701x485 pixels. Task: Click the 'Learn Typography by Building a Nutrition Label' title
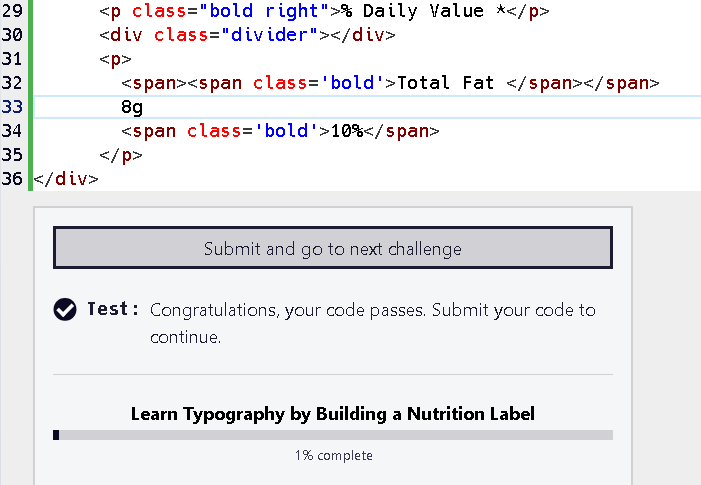(x=332, y=414)
